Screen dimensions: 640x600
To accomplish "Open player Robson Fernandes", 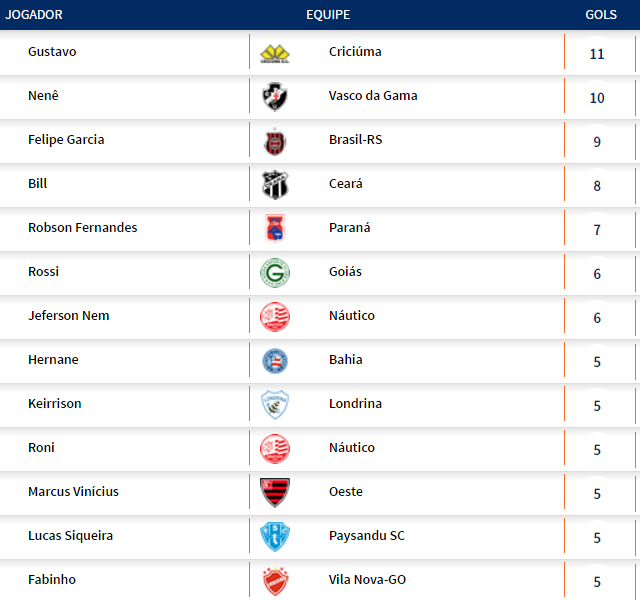I will tap(83, 228).
